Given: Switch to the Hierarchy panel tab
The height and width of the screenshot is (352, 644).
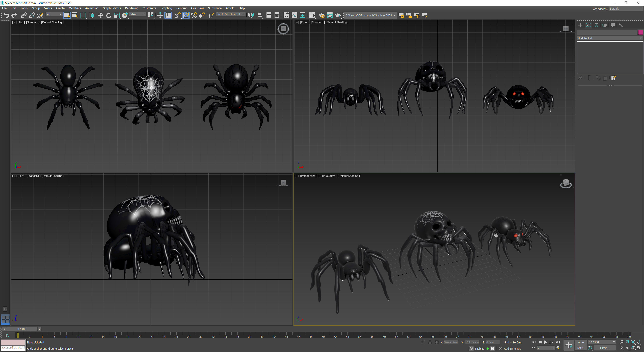Looking at the screenshot, I should point(597,25).
